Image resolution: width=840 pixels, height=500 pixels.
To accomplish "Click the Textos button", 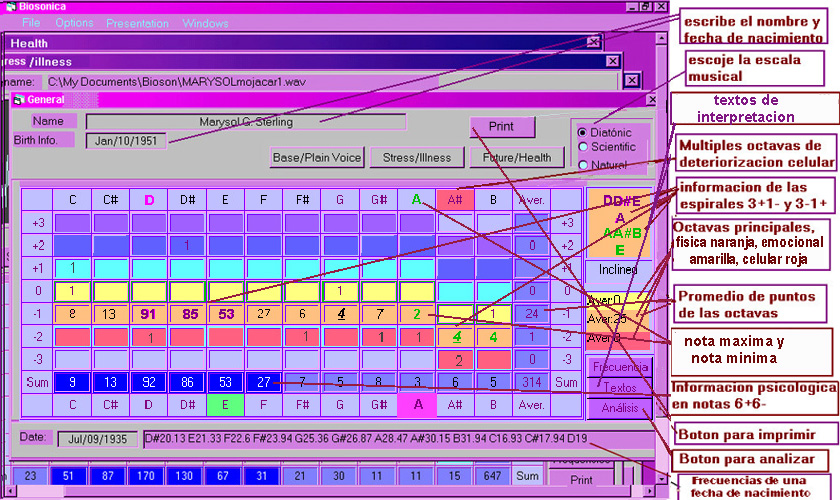I will click(x=619, y=386).
